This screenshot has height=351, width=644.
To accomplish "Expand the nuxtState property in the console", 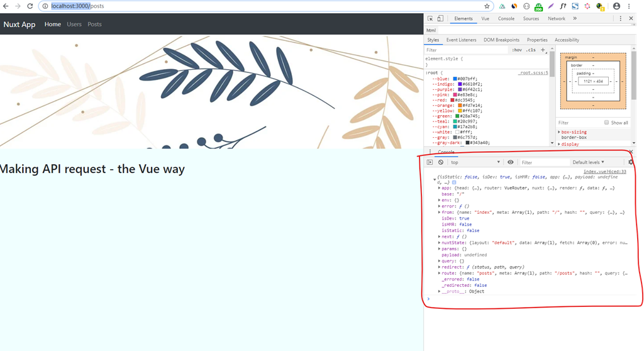I will [x=440, y=243].
